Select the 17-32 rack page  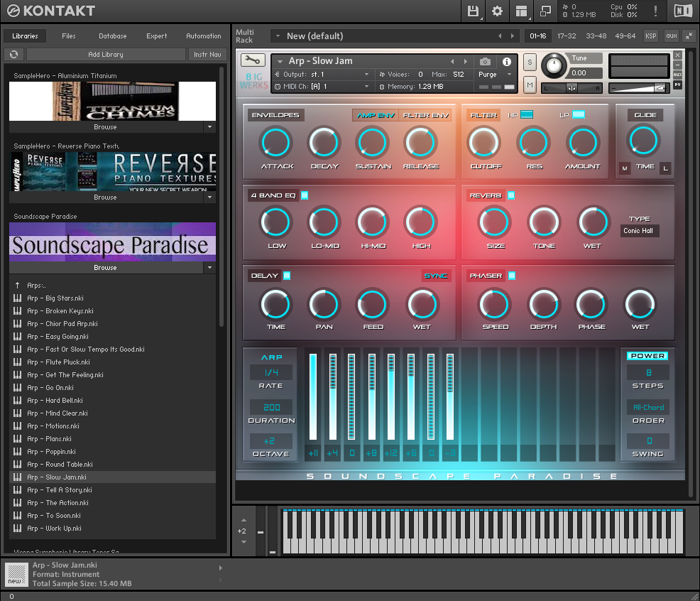567,36
